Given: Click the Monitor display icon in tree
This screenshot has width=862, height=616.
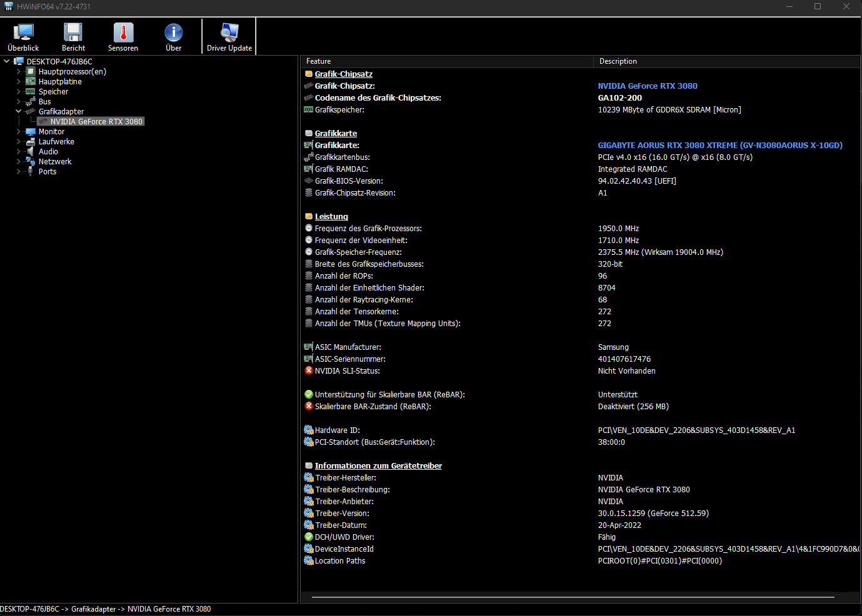Looking at the screenshot, I should (30, 132).
